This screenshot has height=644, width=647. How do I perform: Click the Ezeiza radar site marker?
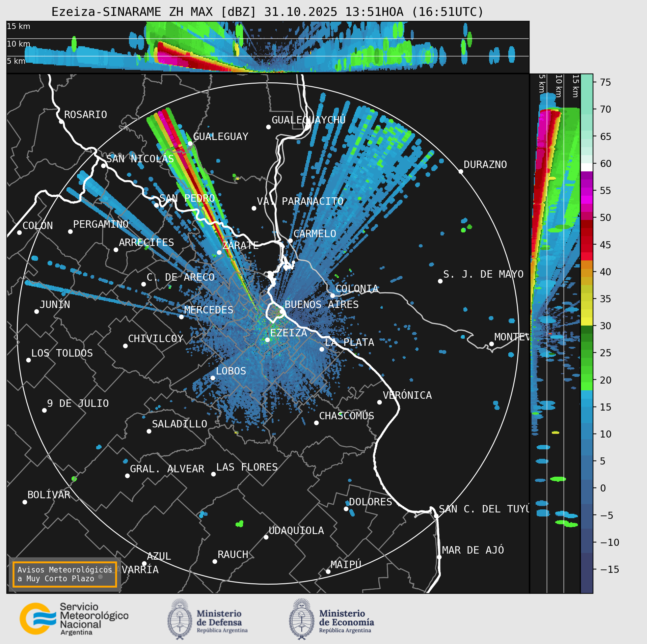point(267,340)
